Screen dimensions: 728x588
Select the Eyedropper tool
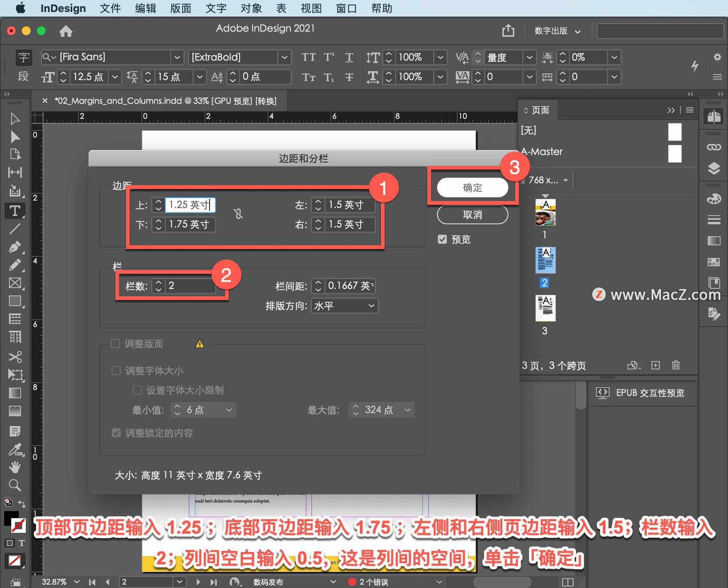[15, 450]
